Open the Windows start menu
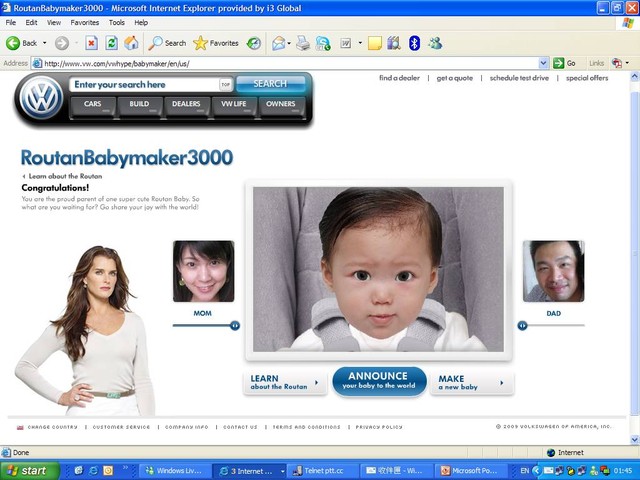Image resolution: width=640 pixels, height=480 pixels. 30,471
